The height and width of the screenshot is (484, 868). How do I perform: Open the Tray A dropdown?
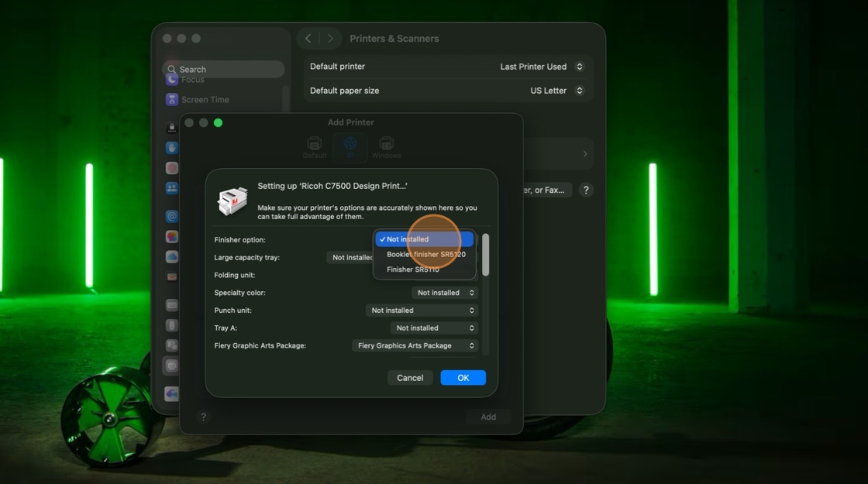click(434, 328)
